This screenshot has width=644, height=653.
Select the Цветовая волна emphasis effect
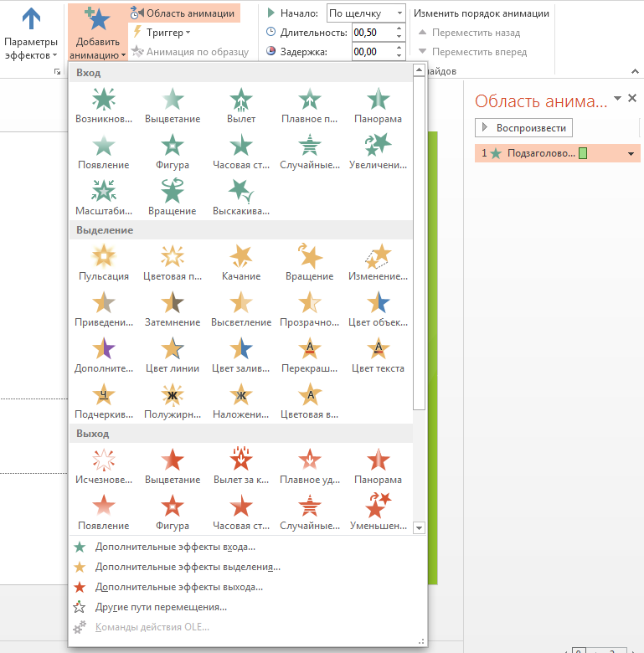pos(310,402)
